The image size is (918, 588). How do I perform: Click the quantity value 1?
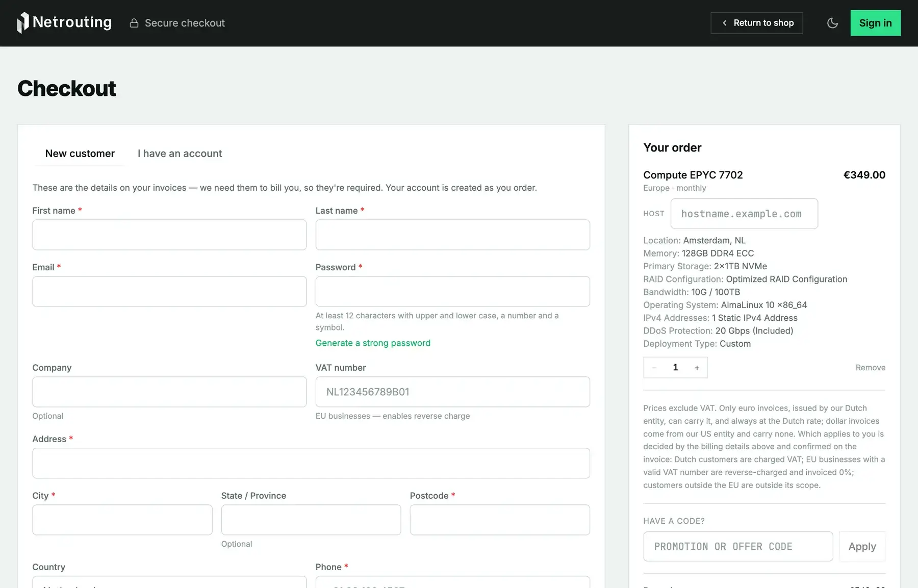[x=675, y=368]
